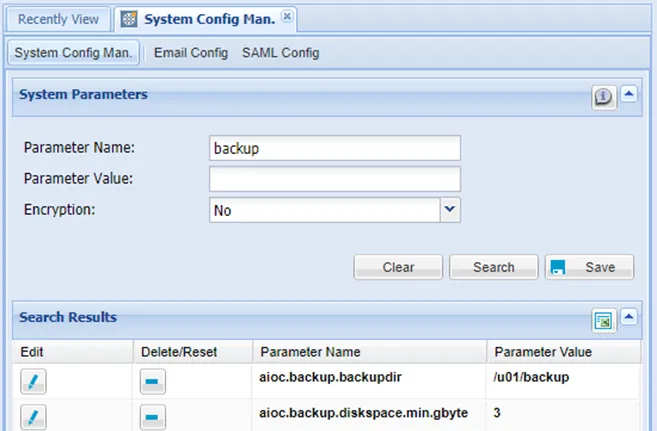Click the System Parameters panel title

[x=83, y=94]
